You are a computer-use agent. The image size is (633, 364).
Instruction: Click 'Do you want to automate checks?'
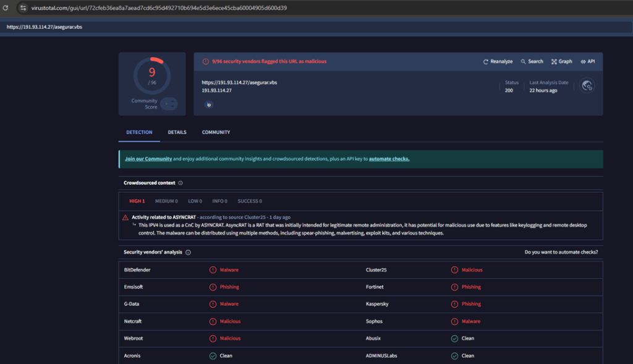click(561, 252)
